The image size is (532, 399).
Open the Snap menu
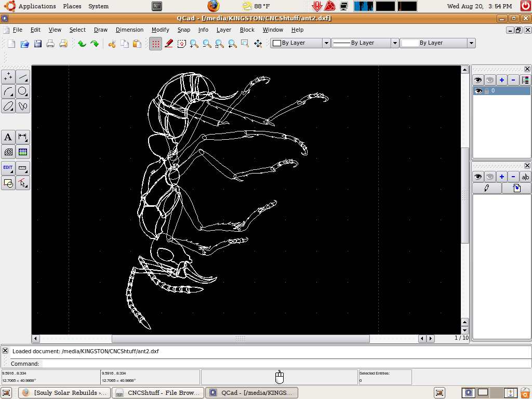[183, 30]
